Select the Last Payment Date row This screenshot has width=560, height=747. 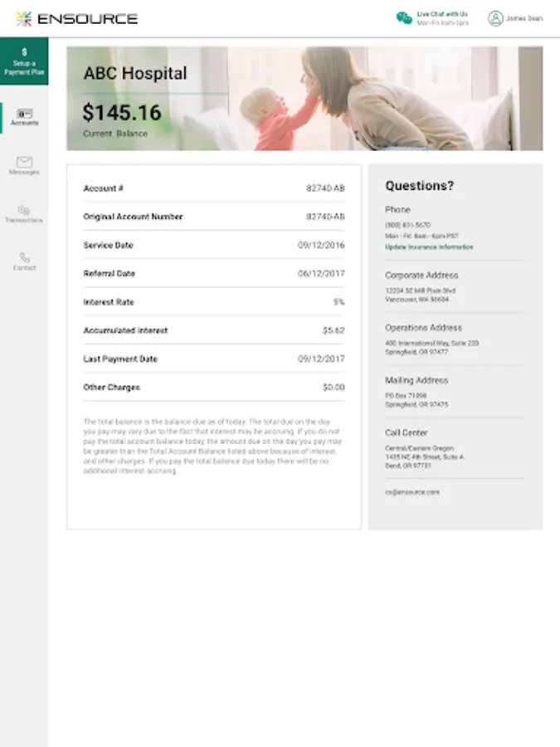coord(214,359)
